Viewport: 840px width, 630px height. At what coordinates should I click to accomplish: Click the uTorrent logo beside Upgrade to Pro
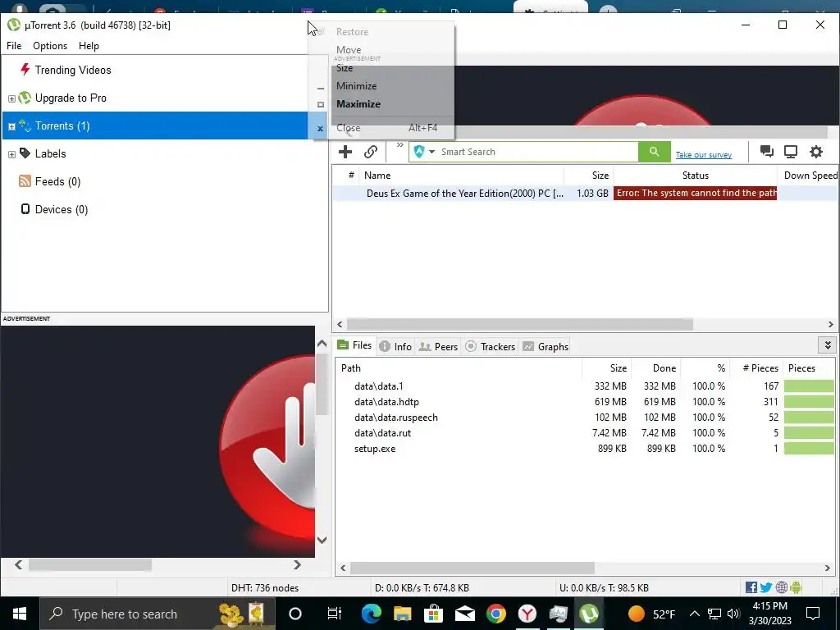(25, 98)
